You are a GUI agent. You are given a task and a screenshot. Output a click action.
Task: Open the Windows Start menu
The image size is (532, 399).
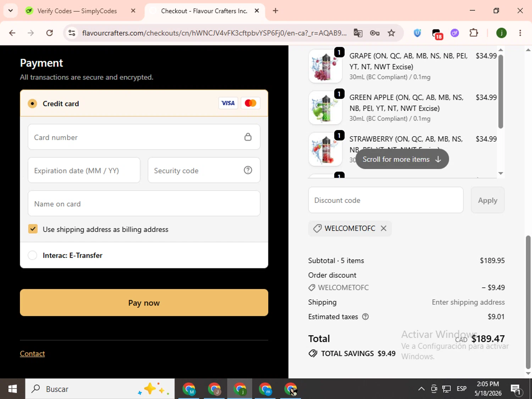[12, 389]
